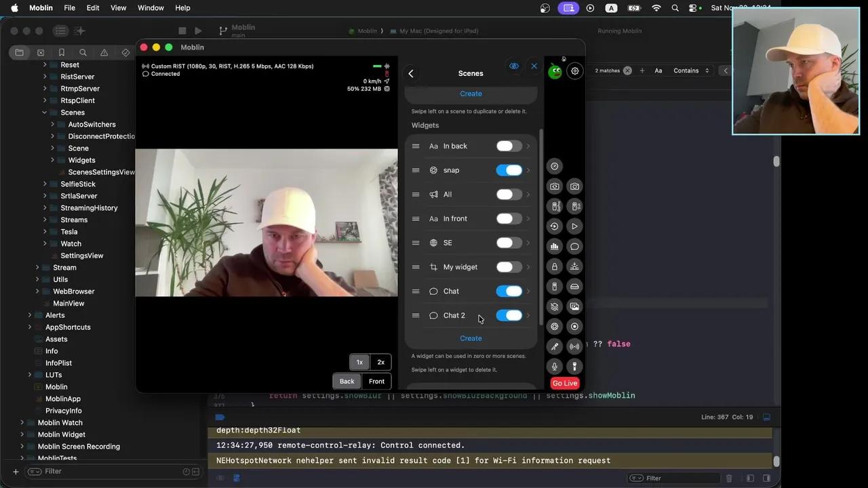
Task: Click the picture image quick button
Action: point(575,306)
